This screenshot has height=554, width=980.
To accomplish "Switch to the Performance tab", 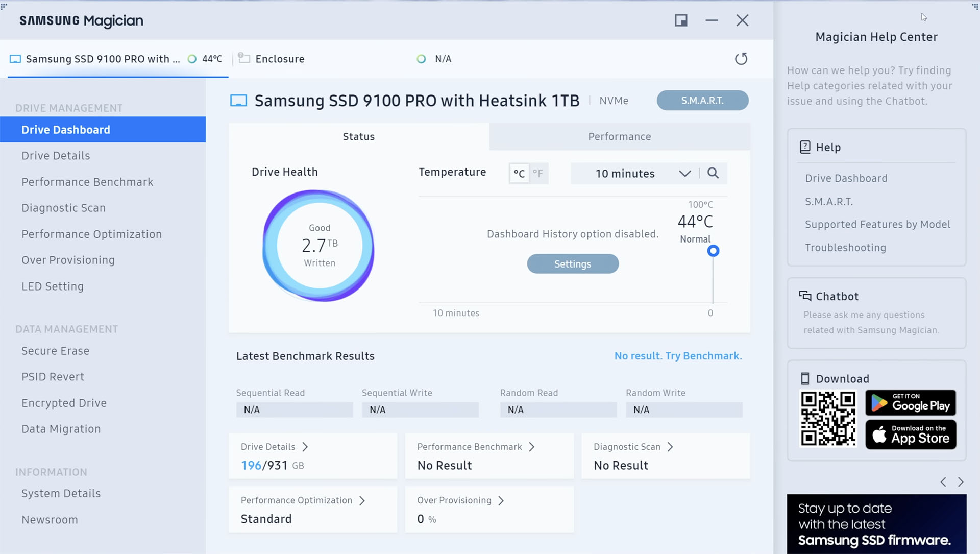I will 619,136.
